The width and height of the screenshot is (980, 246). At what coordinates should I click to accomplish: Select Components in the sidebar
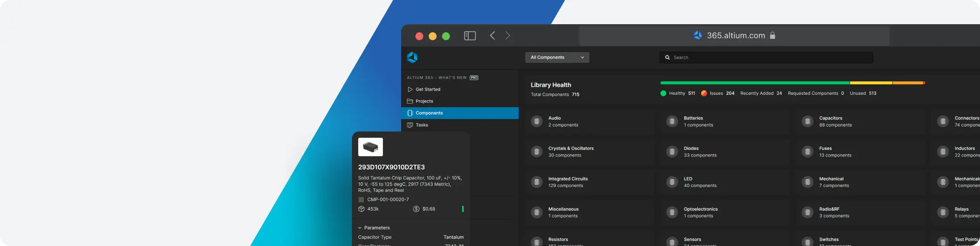tap(460, 113)
